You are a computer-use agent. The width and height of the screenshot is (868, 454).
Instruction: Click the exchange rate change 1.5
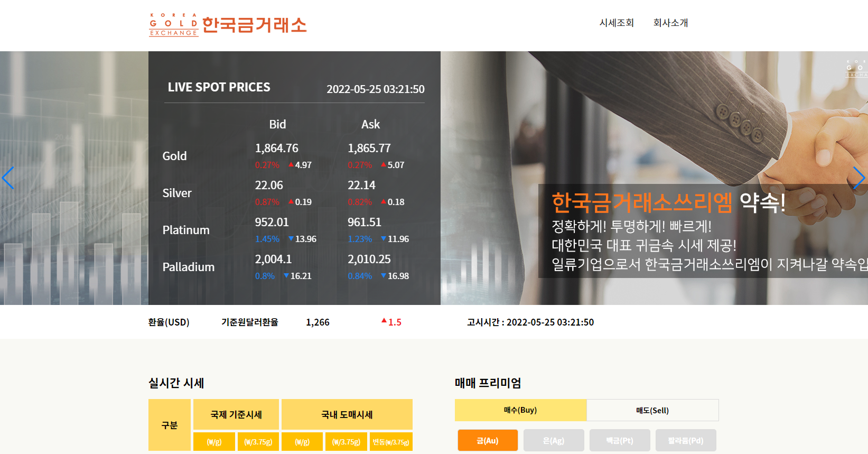[x=391, y=322]
